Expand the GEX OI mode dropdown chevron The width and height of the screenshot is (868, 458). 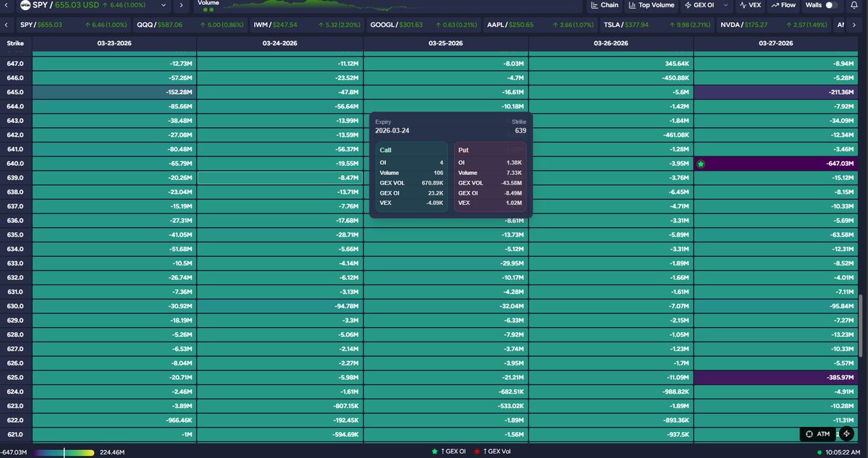(725, 6)
